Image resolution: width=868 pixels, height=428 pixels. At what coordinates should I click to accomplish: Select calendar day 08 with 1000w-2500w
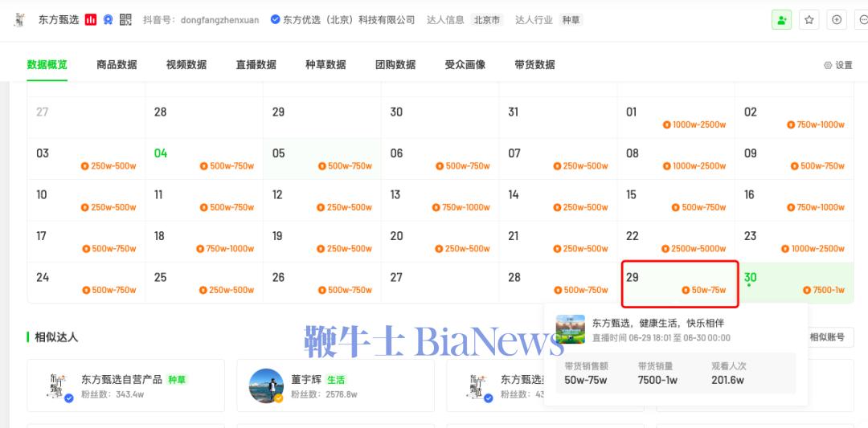click(x=677, y=159)
